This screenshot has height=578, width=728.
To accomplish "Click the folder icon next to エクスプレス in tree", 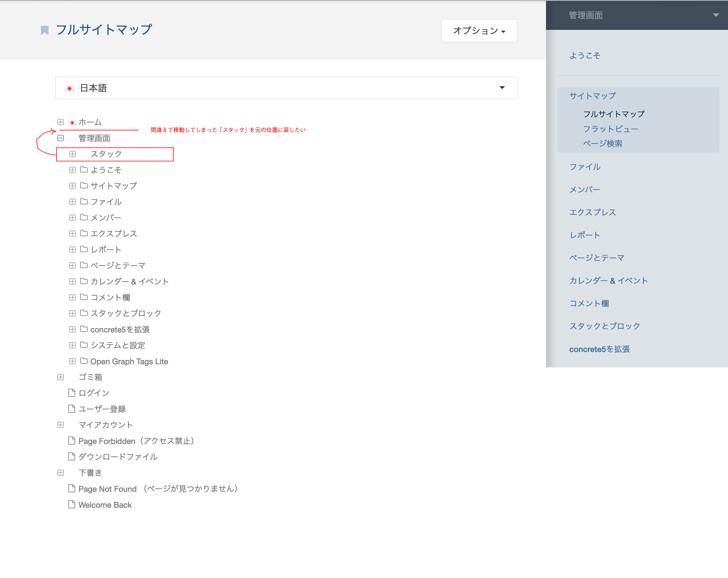I will click(84, 233).
